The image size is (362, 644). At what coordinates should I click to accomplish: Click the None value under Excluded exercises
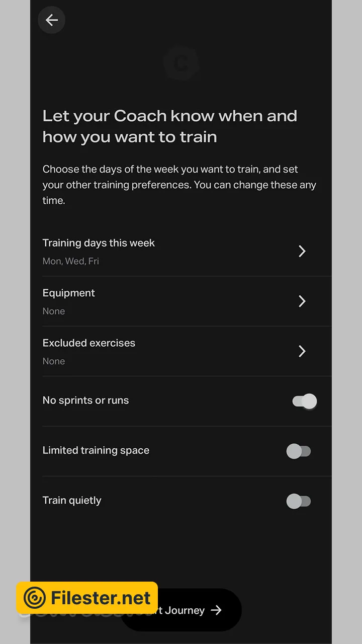click(x=54, y=361)
